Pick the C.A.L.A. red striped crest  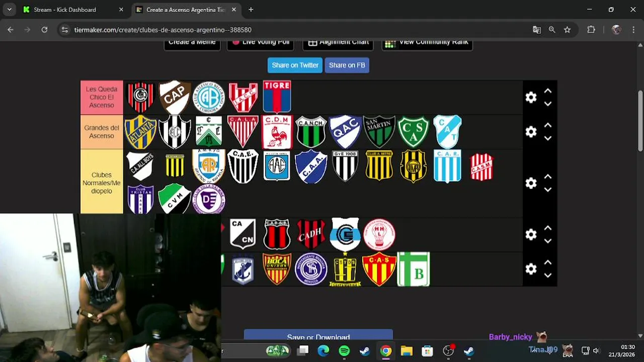[x=243, y=132]
